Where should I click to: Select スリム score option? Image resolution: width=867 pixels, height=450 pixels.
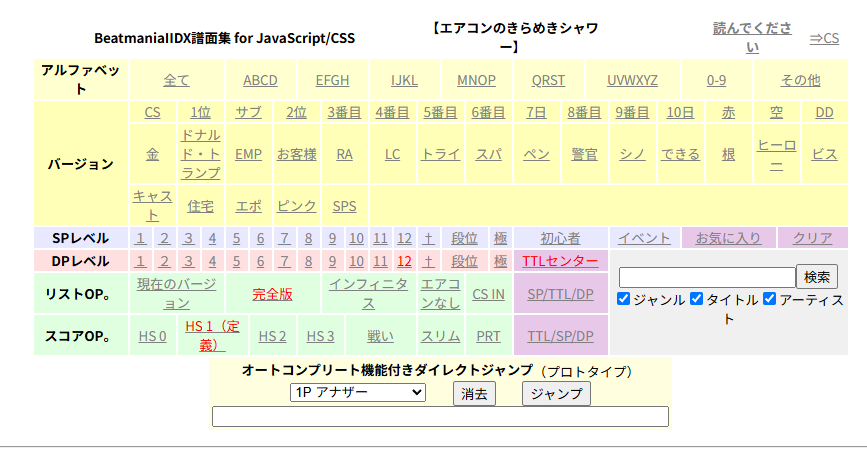[440, 337]
